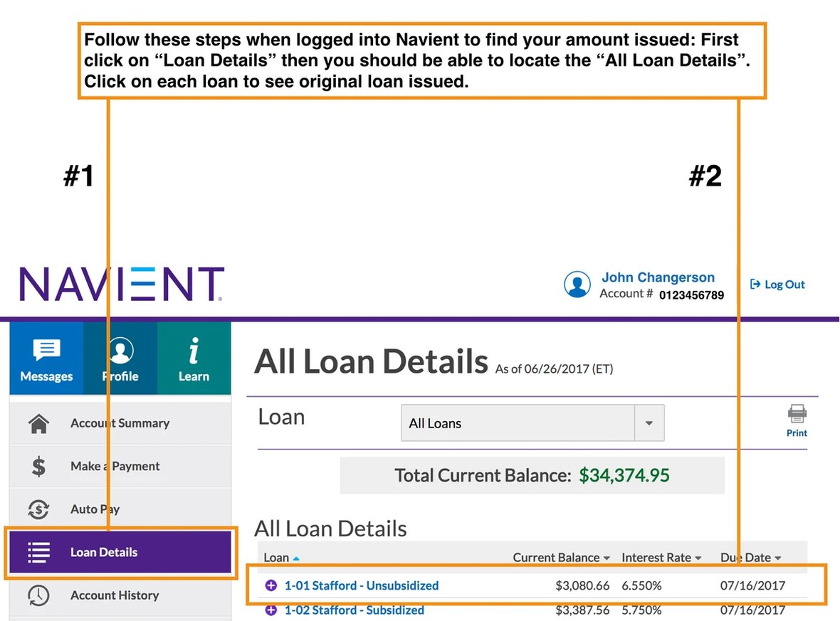Open Account History via the clock icon

tap(38, 595)
